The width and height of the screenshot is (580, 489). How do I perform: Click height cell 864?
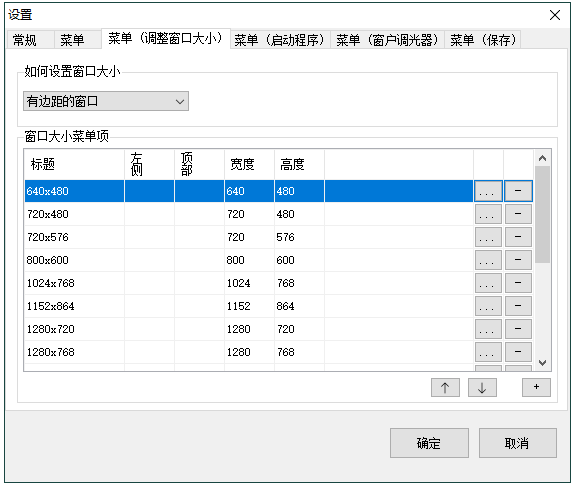coord(299,306)
